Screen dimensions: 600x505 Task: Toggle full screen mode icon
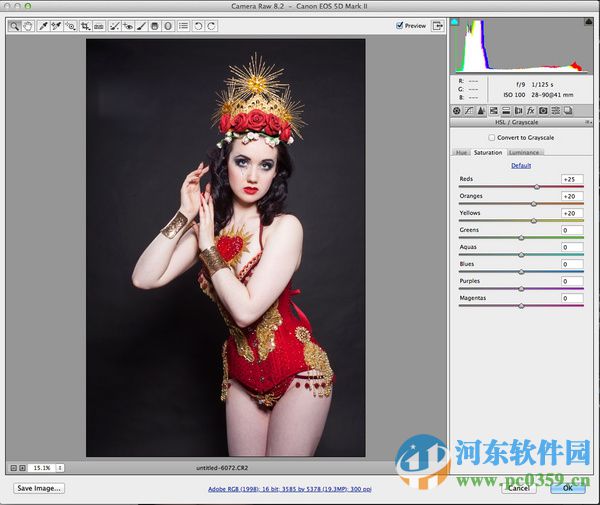point(437,26)
